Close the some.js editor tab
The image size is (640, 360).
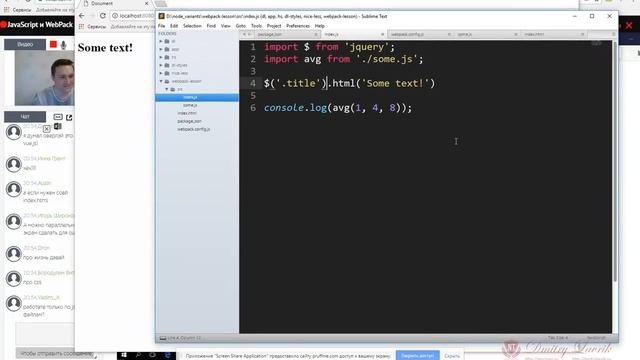pos(516,34)
